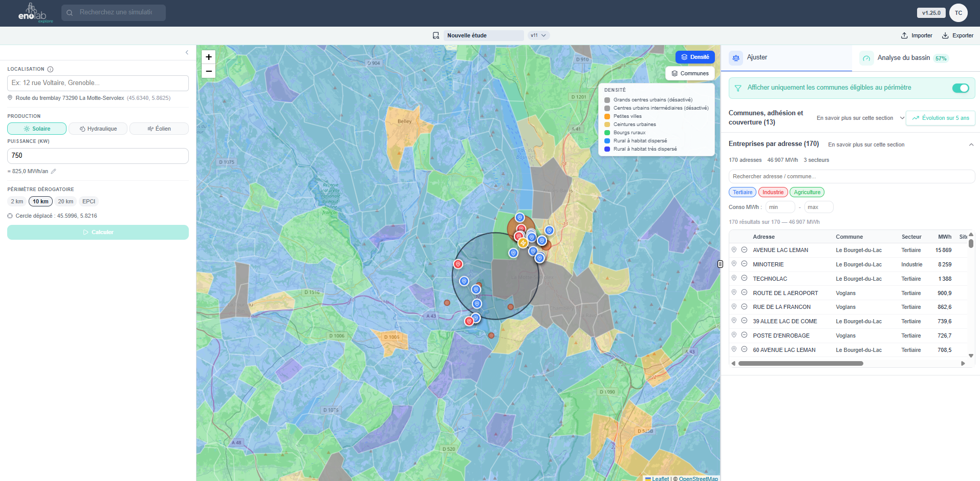Viewport: 980px width, 481px height.
Task: Click the Exporter button
Action: [957, 35]
